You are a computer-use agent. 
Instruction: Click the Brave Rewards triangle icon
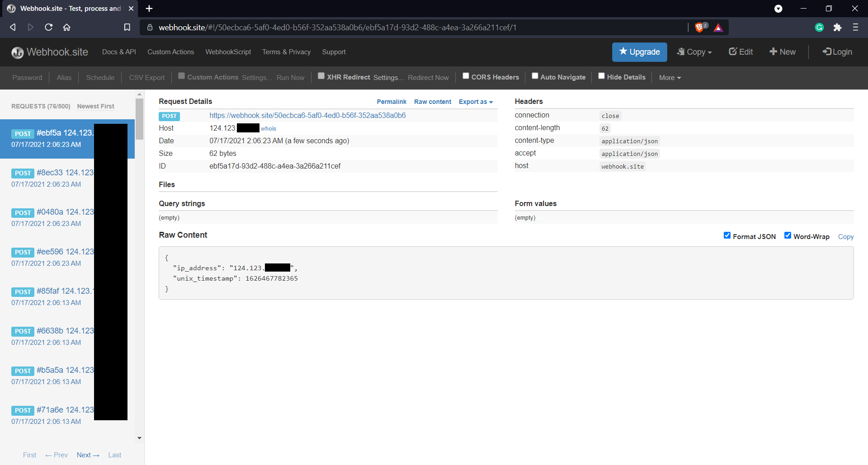(718, 28)
